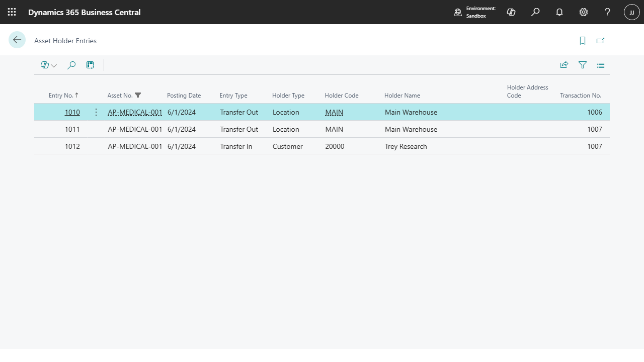
Task: Click Location holder type in row 1011
Action: click(x=286, y=129)
